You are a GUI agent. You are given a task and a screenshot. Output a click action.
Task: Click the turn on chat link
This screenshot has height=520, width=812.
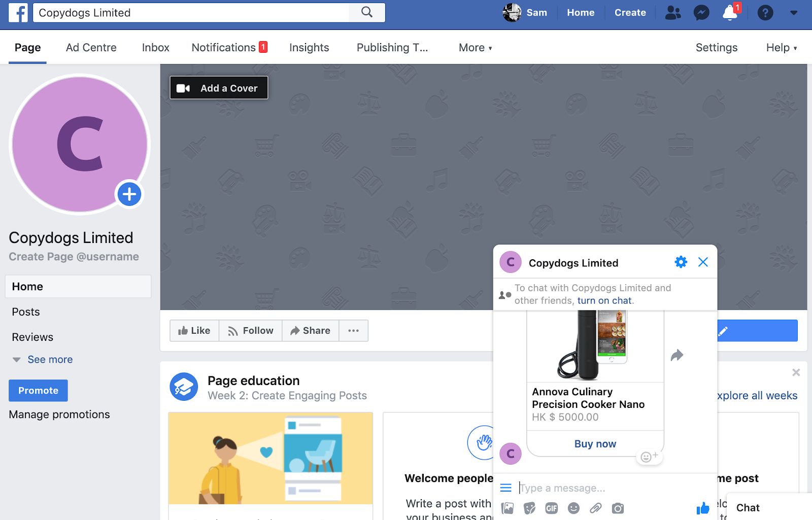pos(604,301)
